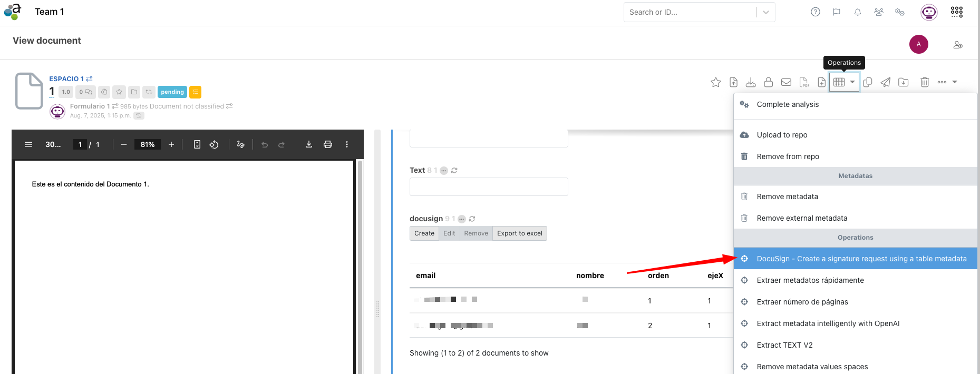
Task: Open the Operations dropdown arrow
Action: (x=852, y=82)
